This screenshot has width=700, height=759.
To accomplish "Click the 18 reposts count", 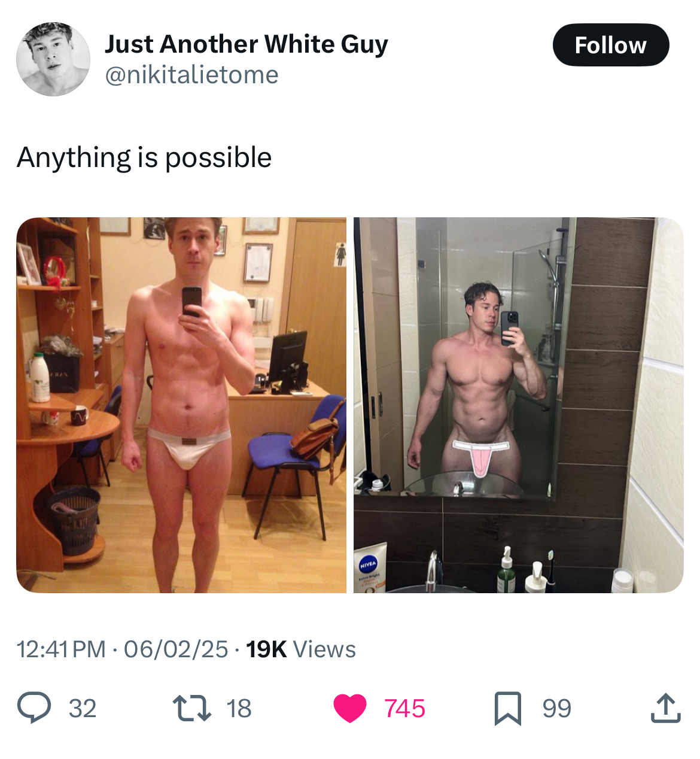I will click(239, 709).
